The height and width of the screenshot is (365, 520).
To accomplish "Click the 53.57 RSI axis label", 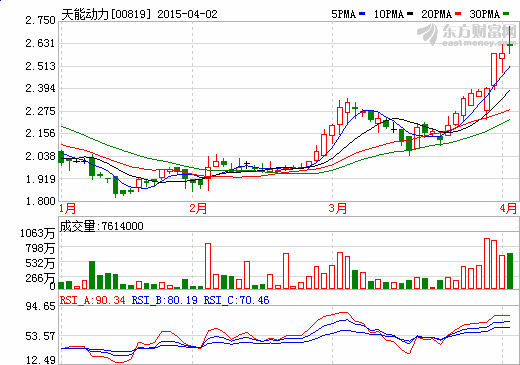I will (41, 336).
